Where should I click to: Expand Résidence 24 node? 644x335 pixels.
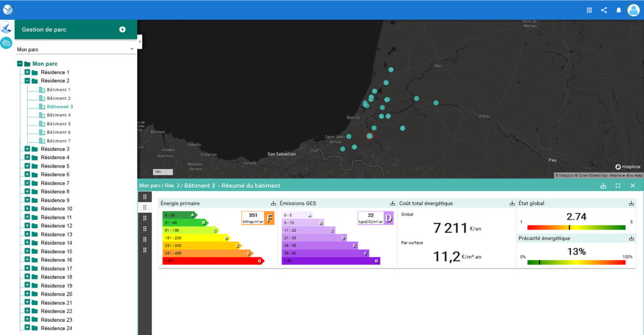pyautogui.click(x=27, y=328)
